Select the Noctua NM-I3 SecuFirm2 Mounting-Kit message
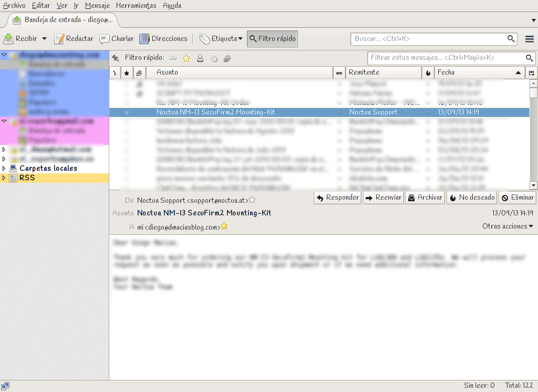 [319, 112]
